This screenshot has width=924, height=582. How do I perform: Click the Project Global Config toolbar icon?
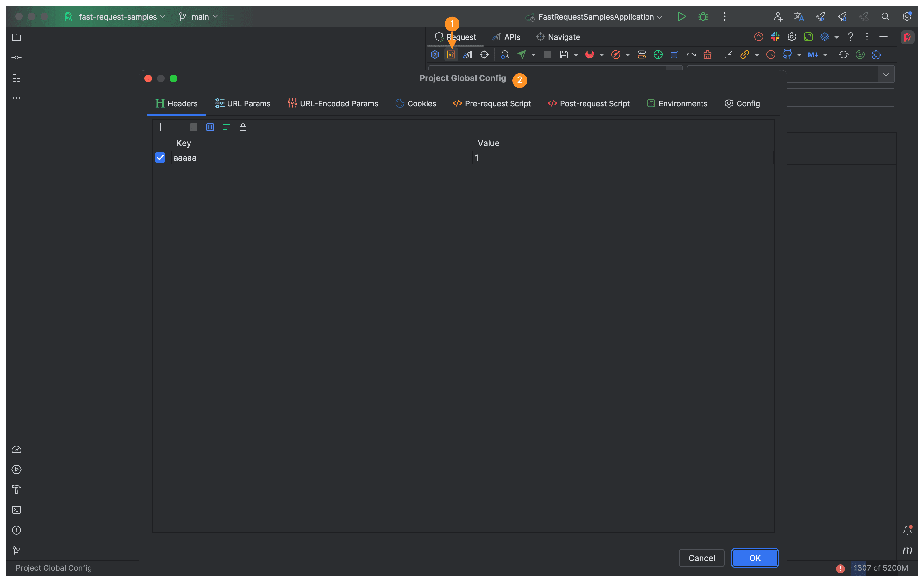tap(451, 54)
